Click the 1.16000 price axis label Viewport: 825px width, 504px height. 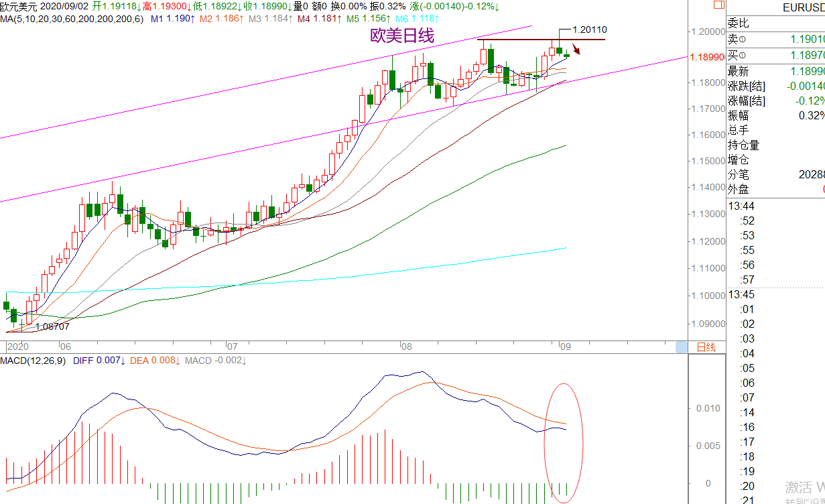click(x=707, y=135)
